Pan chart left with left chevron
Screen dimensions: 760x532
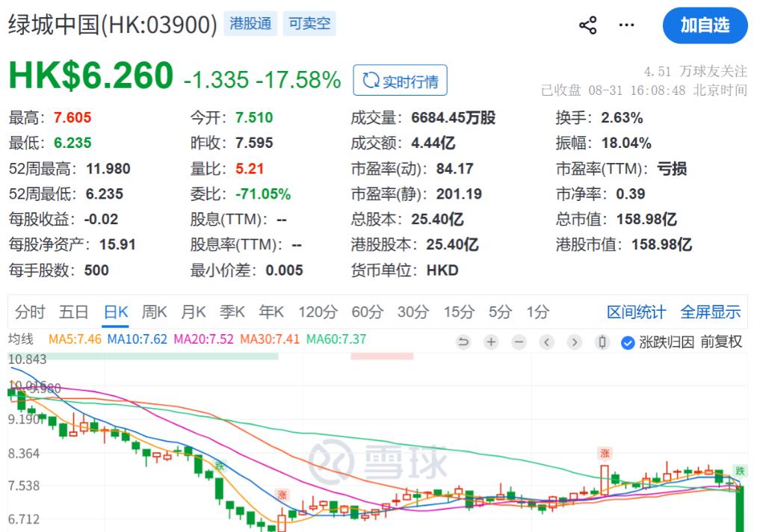pos(547,342)
